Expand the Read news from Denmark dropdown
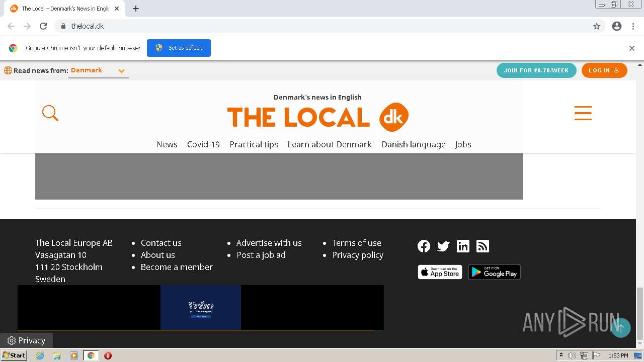Viewport: 644px width, 362px height. (x=99, y=70)
